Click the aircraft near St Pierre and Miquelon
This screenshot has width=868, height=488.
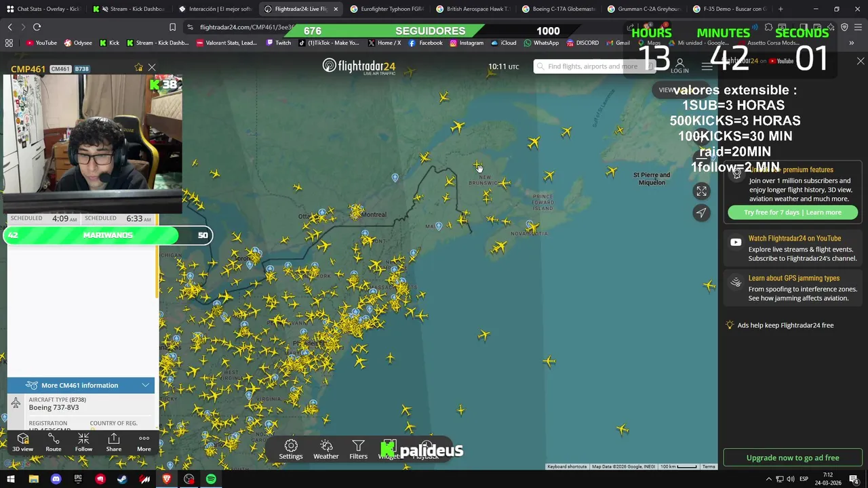click(x=612, y=172)
